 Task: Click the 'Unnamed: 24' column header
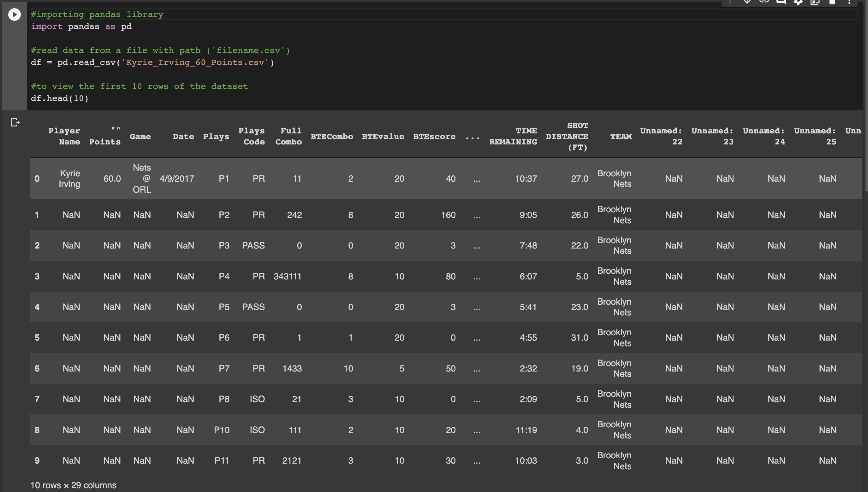point(764,136)
